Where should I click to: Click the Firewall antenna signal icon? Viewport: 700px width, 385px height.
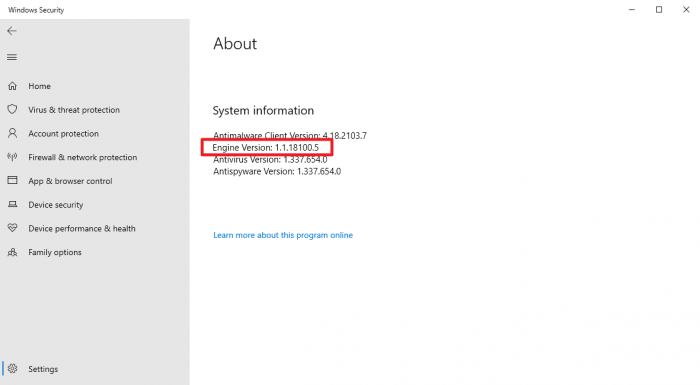12,157
